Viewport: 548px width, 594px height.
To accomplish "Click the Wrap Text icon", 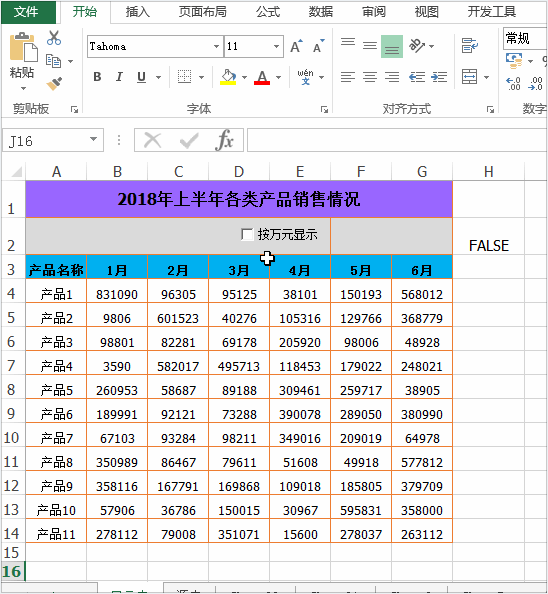I will [x=470, y=45].
